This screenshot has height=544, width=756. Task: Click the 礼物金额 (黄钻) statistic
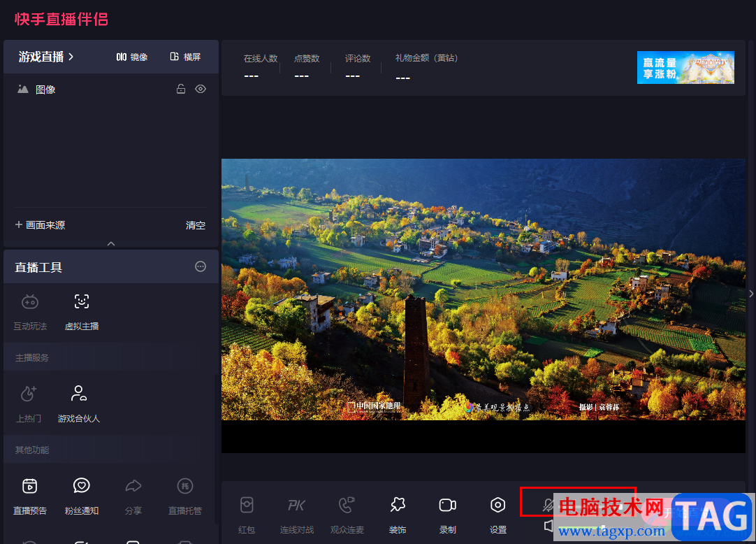tap(426, 66)
